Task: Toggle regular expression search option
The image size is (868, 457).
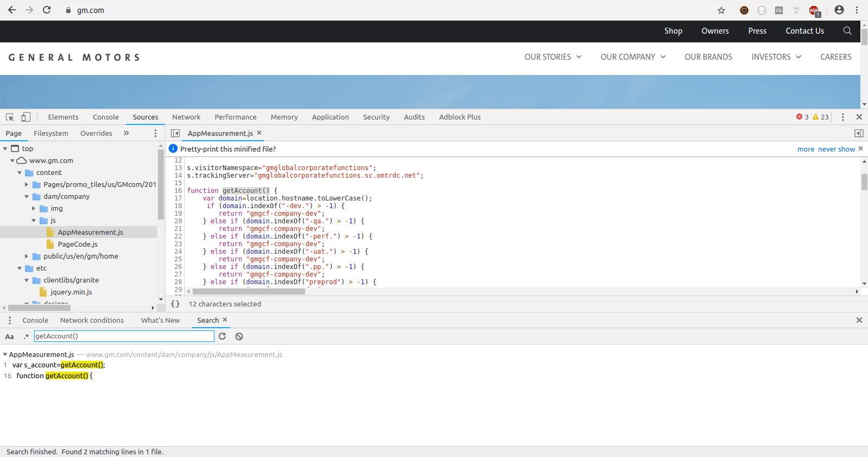Action: (26, 336)
